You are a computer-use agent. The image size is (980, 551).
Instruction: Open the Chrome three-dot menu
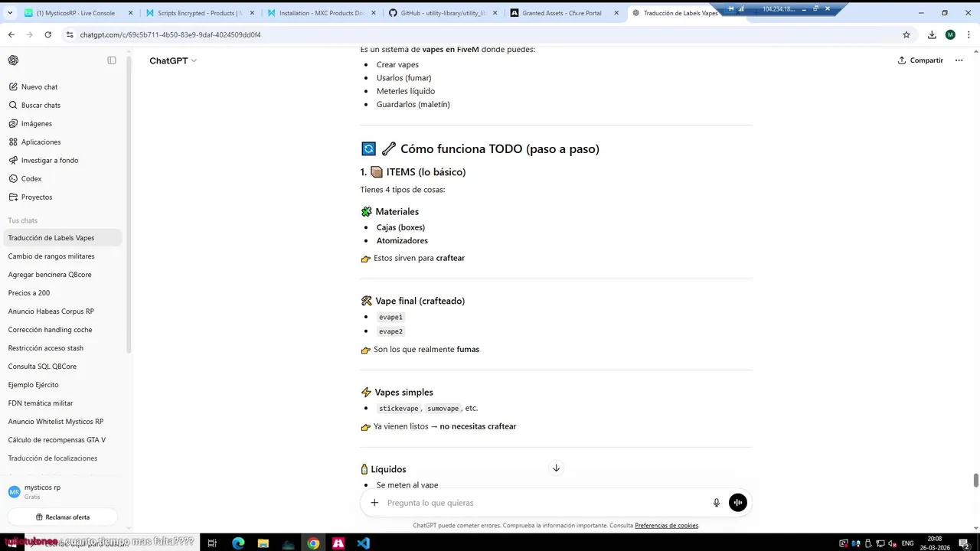click(x=969, y=34)
